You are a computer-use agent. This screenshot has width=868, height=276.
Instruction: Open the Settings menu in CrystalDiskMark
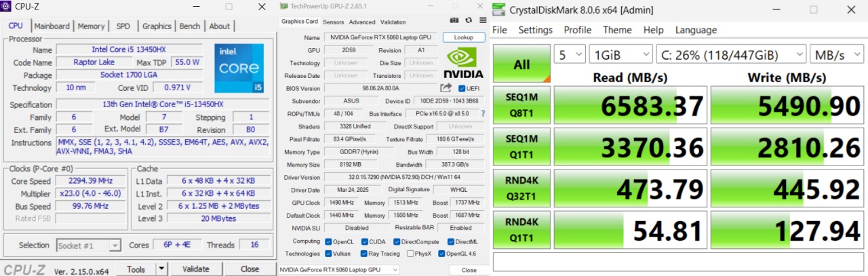tap(536, 31)
